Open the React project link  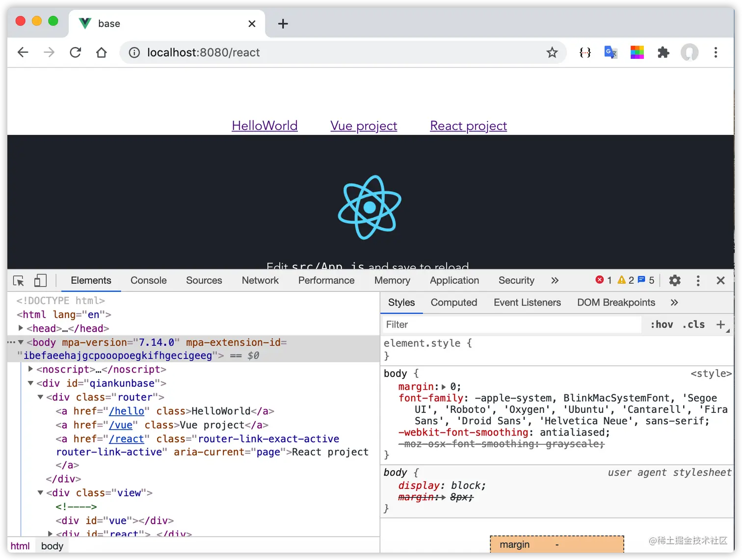(468, 126)
